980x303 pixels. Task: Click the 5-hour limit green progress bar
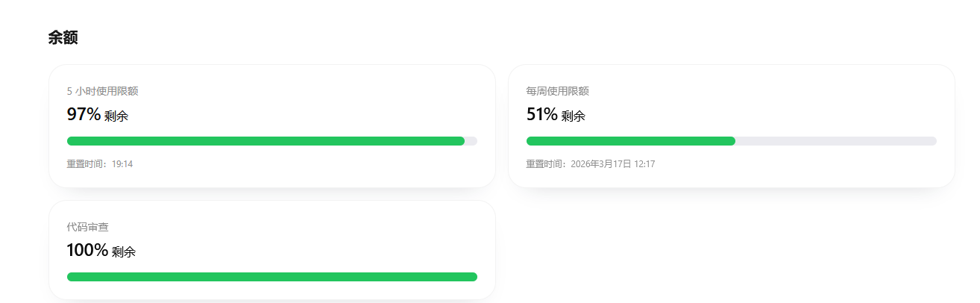click(266, 141)
